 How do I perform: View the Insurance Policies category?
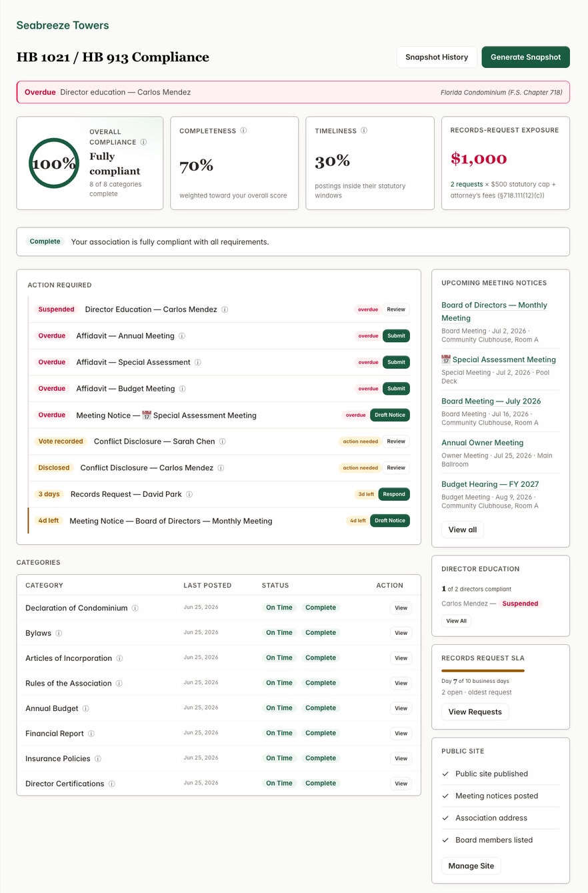click(401, 758)
